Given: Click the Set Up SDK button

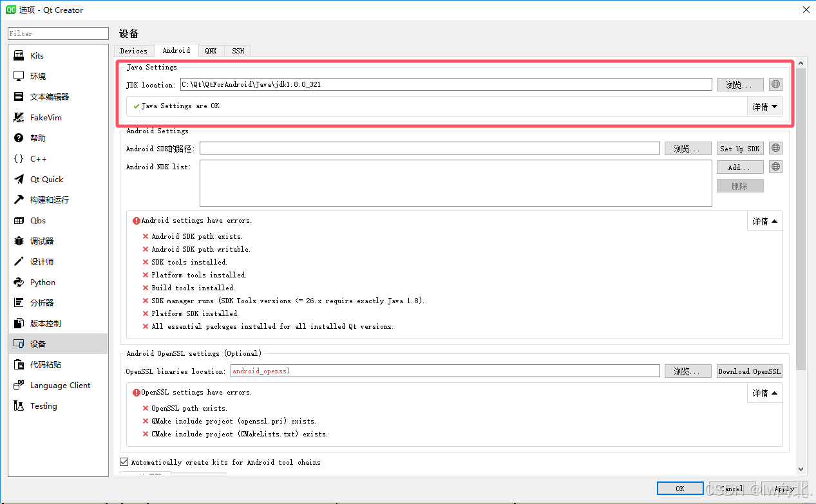Looking at the screenshot, I should click(x=740, y=148).
